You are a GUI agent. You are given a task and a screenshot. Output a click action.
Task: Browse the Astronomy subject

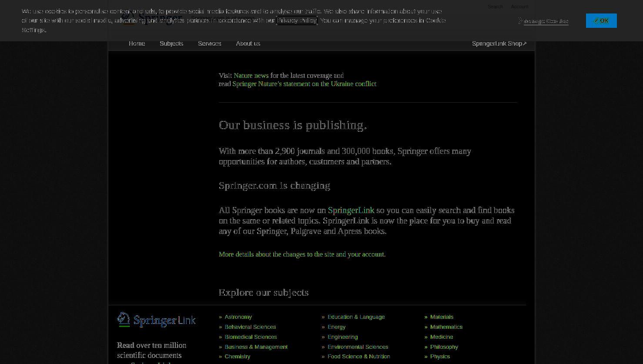pyautogui.click(x=238, y=317)
